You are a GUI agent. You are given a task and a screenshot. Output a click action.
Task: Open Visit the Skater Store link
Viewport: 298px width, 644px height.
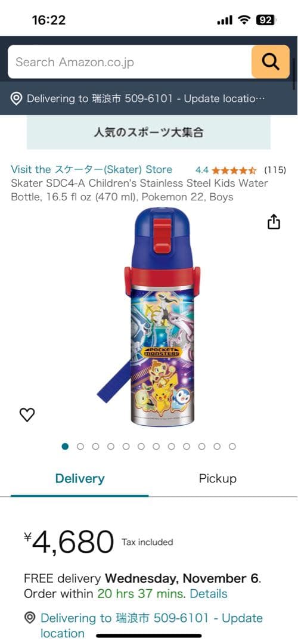point(92,169)
